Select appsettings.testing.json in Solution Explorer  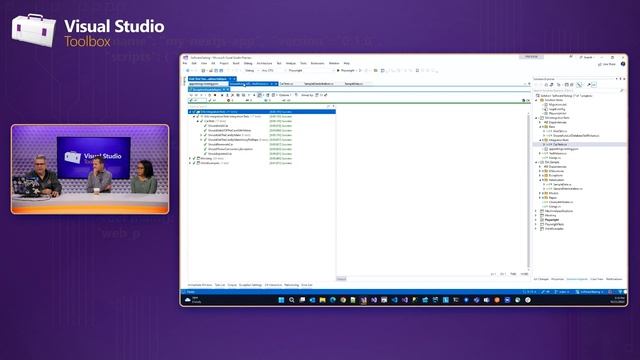point(563,149)
